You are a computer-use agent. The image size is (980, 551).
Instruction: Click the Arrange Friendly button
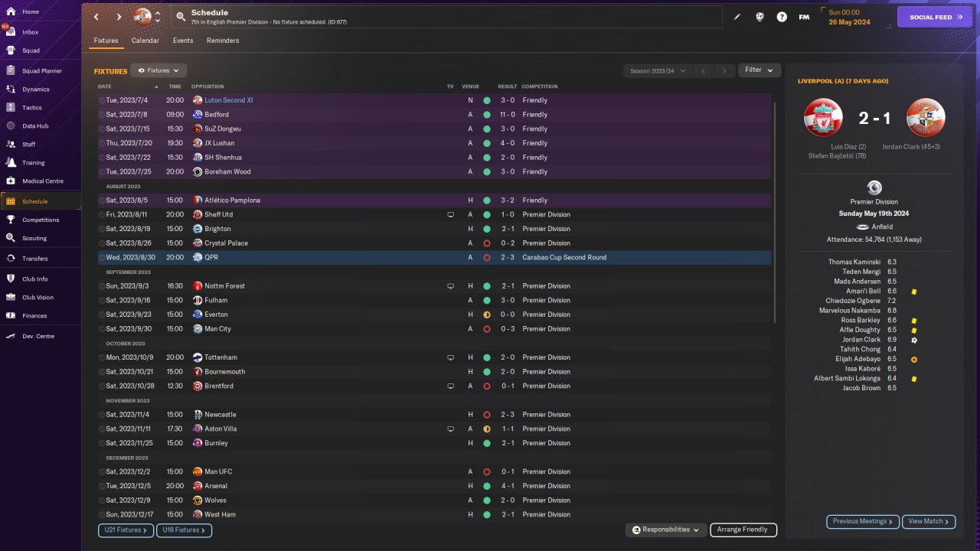[x=743, y=530]
